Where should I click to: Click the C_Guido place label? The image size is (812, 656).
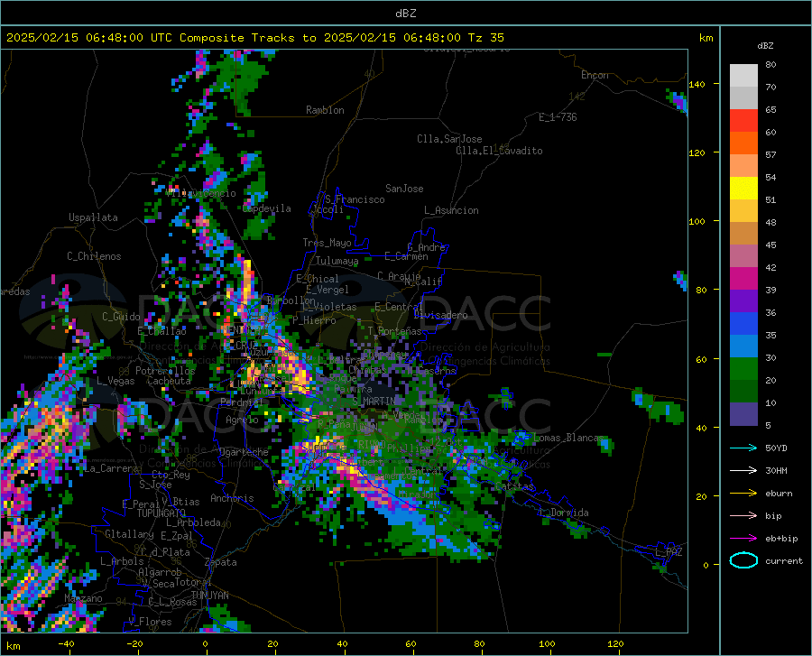[121, 317]
